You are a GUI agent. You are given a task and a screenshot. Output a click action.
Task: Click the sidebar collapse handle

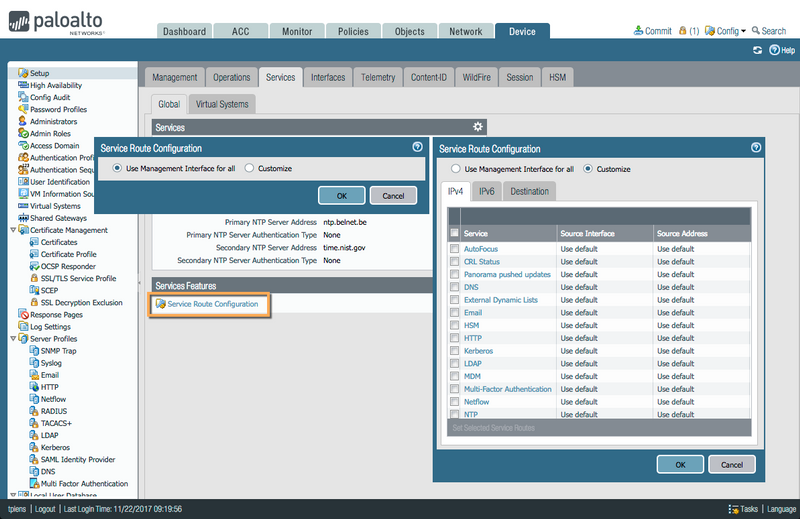coord(140,282)
